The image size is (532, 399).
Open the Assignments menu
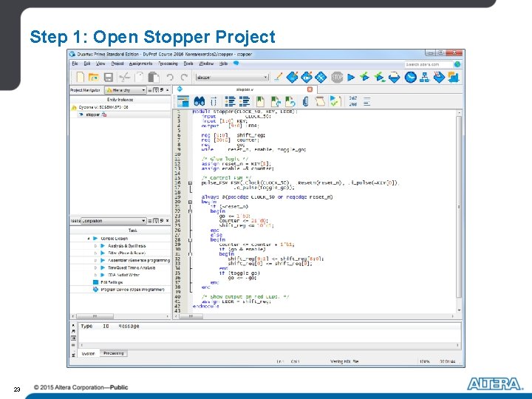[x=141, y=64]
